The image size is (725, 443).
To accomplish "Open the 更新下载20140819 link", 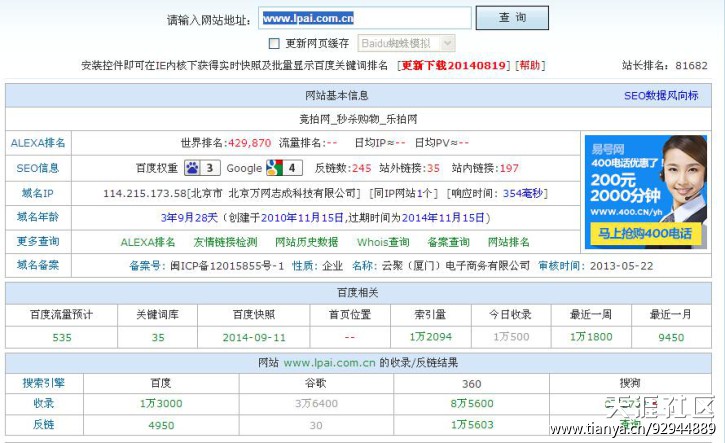I will point(453,66).
